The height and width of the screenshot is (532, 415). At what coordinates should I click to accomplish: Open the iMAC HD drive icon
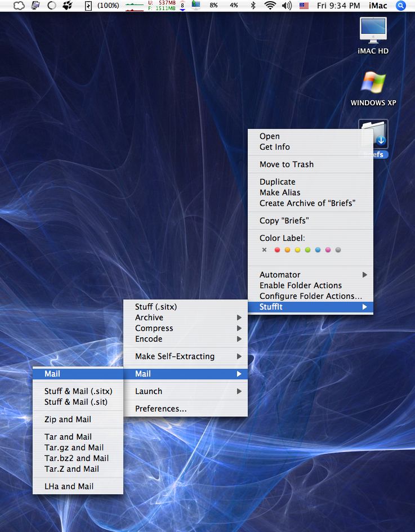click(x=373, y=30)
